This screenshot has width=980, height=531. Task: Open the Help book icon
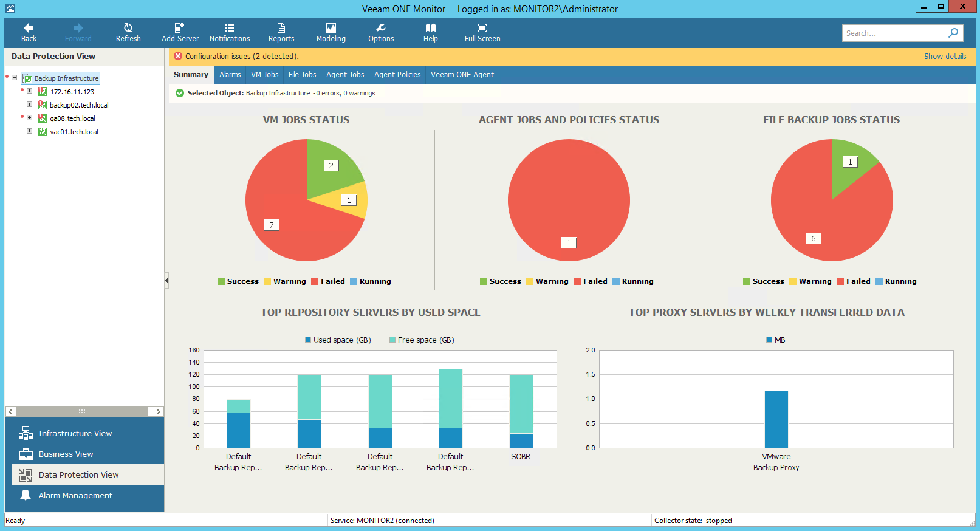431,28
